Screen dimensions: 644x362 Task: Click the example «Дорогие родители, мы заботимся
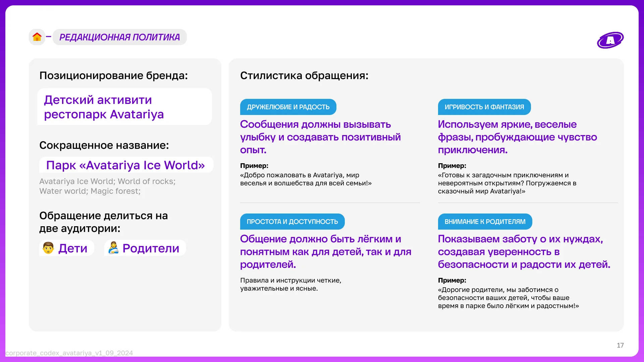(x=508, y=298)
